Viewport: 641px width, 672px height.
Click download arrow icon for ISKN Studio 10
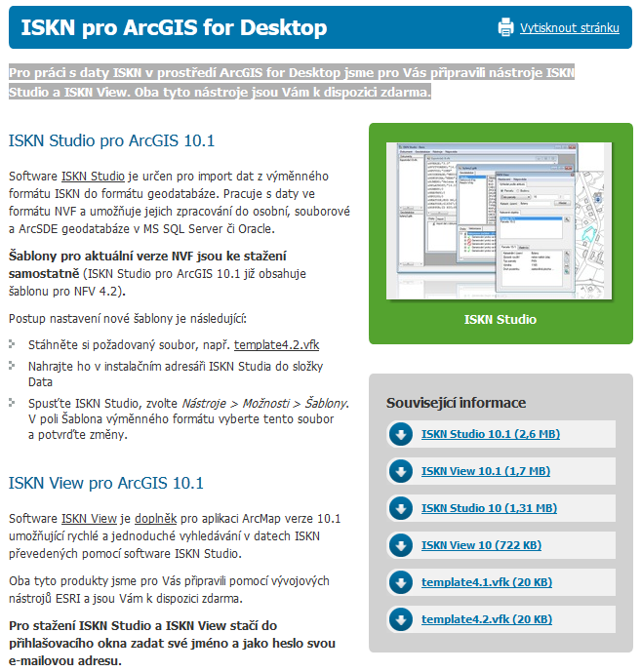click(x=401, y=508)
